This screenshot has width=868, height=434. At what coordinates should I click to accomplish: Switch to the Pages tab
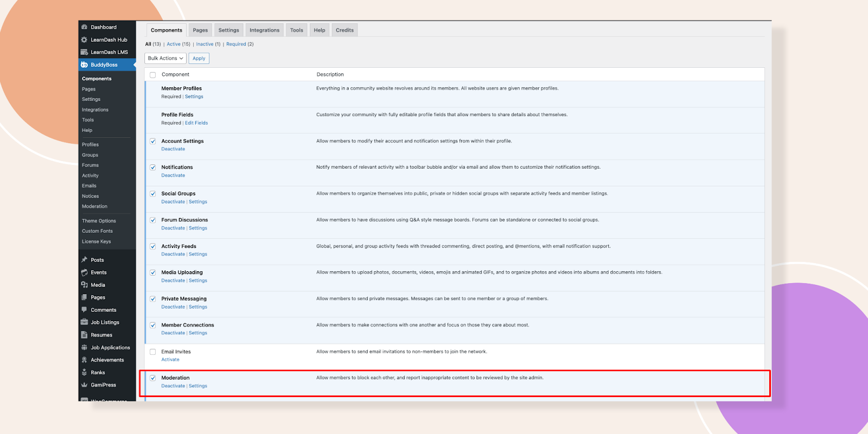pos(200,30)
